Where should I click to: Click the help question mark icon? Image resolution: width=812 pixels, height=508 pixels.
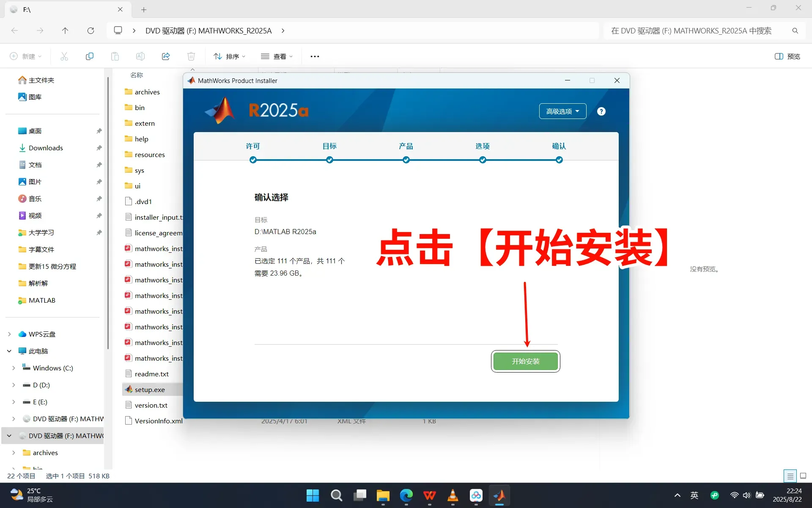(601, 111)
